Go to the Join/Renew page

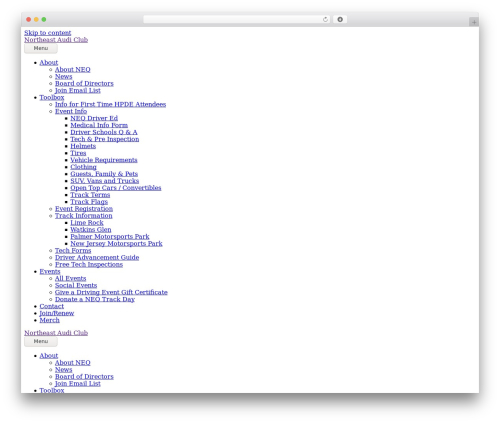point(57,313)
